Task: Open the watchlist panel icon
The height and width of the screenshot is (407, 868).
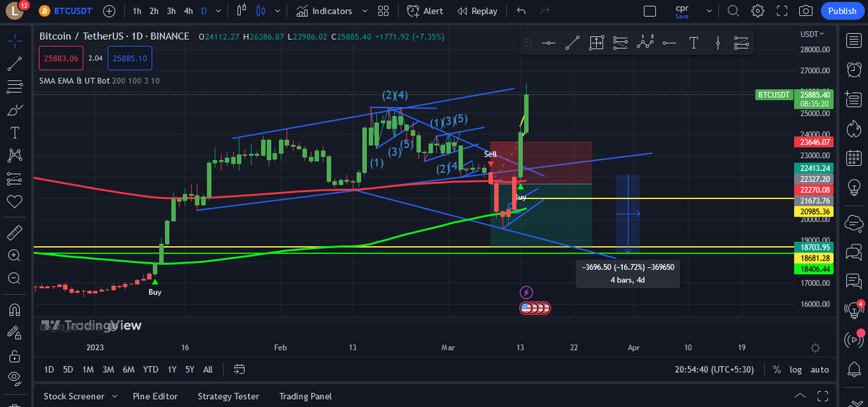Action: tap(854, 41)
